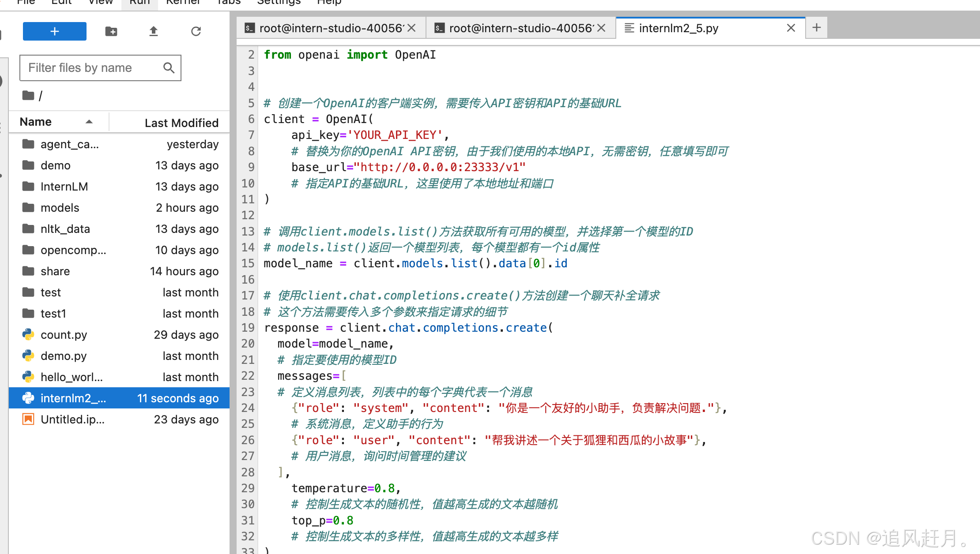This screenshot has width=980, height=554.
Task: Select the highlighted internlm2_... file
Action: tap(119, 398)
